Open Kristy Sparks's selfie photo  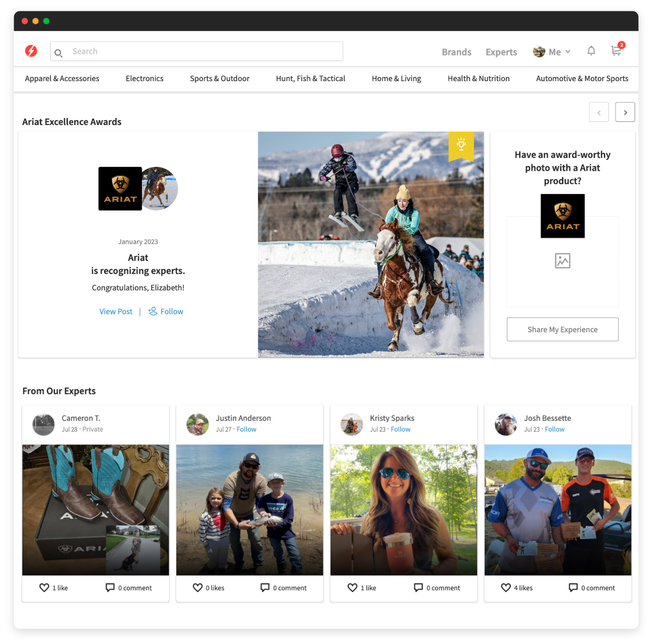404,510
